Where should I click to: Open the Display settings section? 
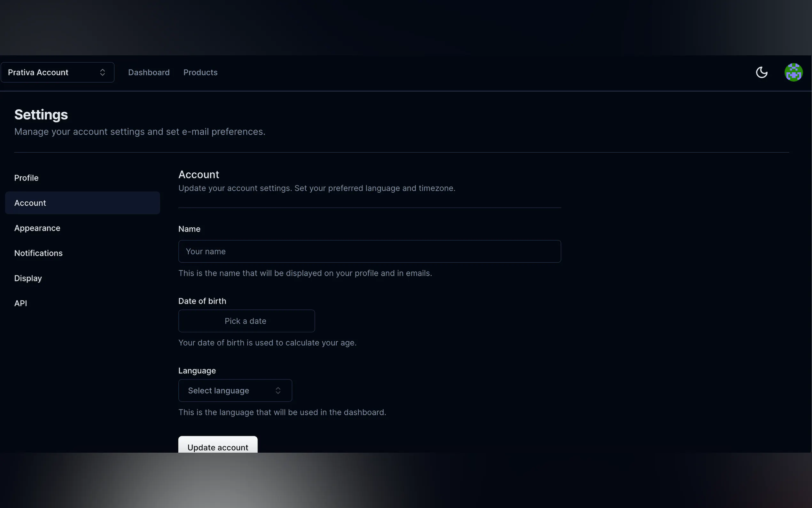(x=28, y=278)
